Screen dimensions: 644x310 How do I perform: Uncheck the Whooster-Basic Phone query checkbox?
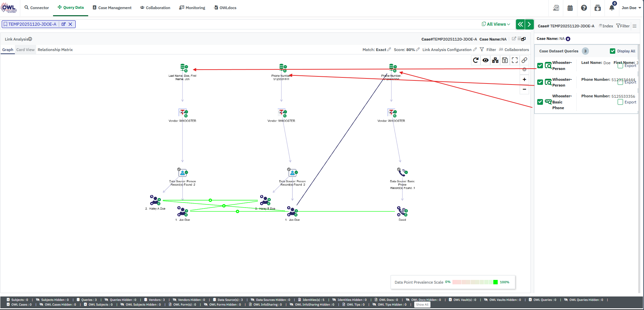(x=540, y=102)
